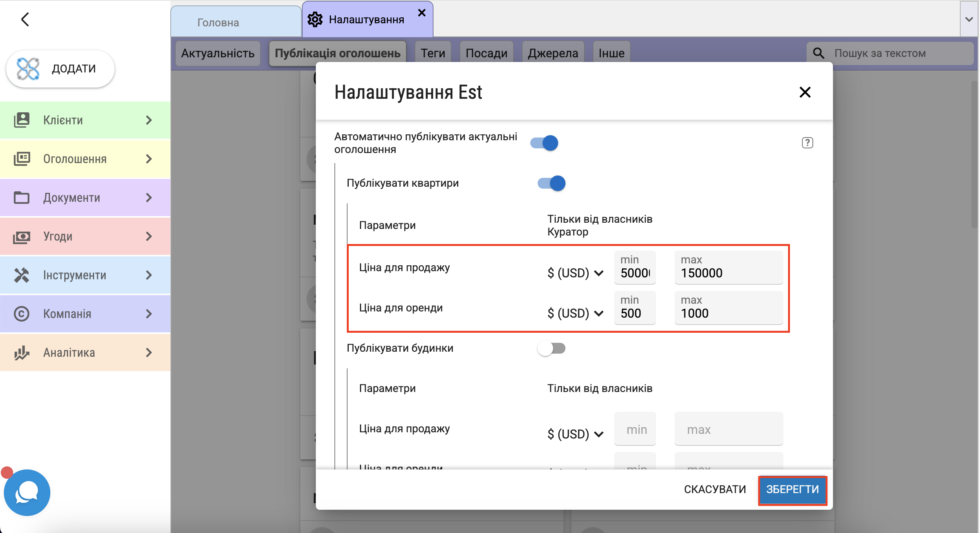980x533 pixels.
Task: Click the help question mark icon
Action: (x=807, y=143)
